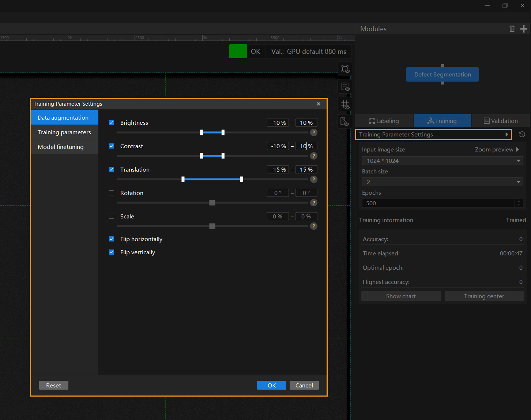Add a new module with plus icon
This screenshot has height=420, width=531.
[524, 29]
